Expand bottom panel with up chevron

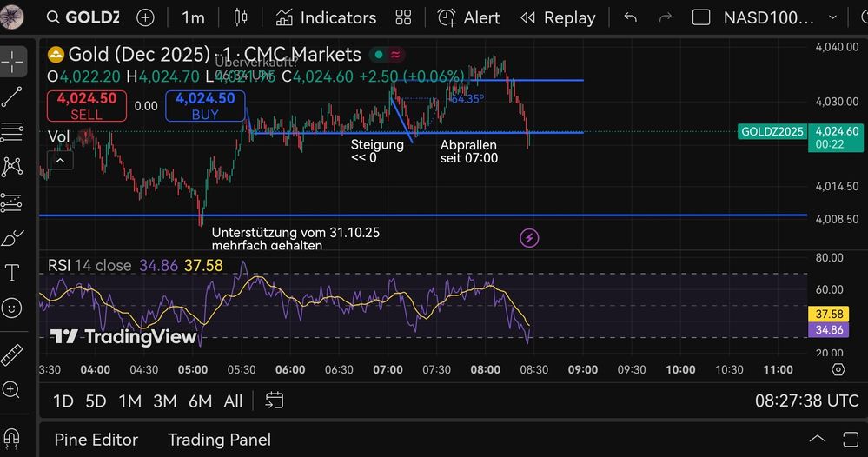coord(817,440)
